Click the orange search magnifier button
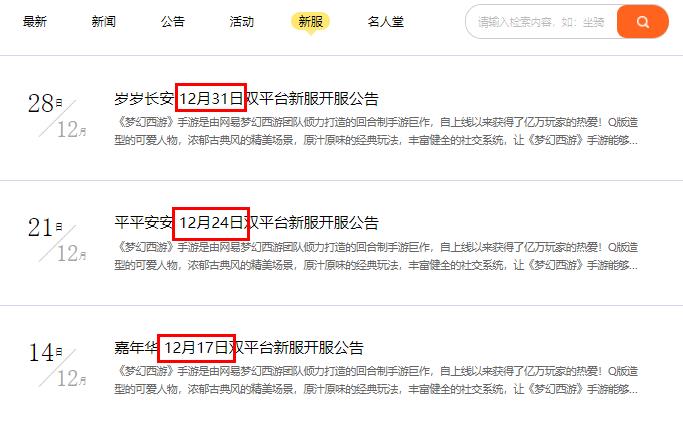The image size is (683, 430). coord(642,22)
